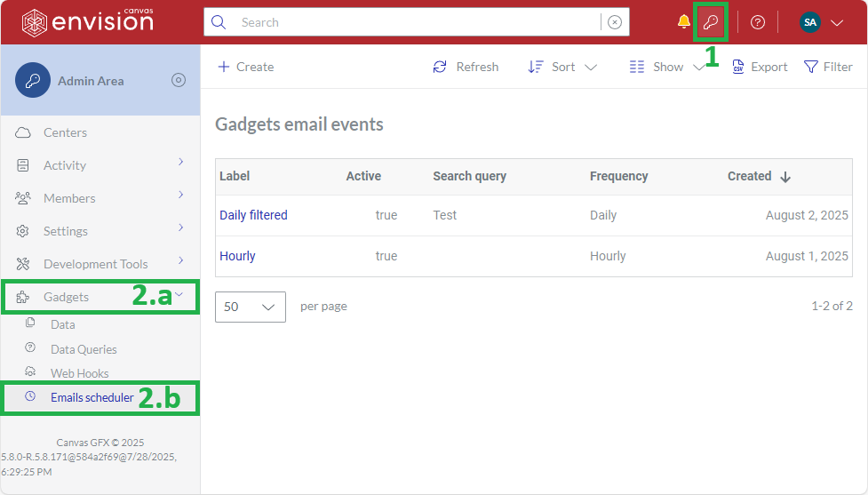Click the '1-2 of 2' pagination text

click(x=832, y=307)
